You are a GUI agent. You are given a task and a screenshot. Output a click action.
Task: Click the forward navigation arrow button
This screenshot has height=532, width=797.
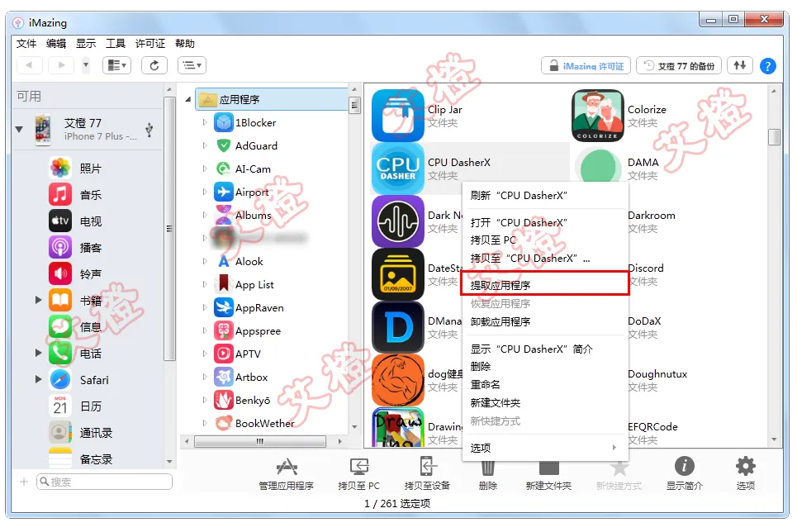(x=61, y=65)
